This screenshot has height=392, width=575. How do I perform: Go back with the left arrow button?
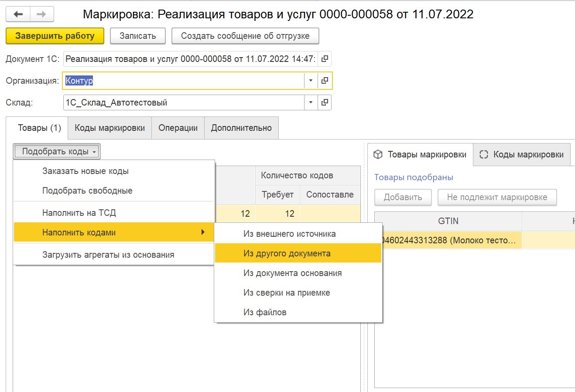click(x=18, y=14)
